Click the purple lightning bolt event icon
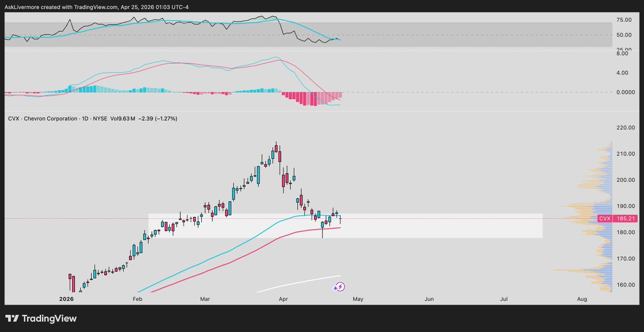Viewport: 644px width, 332px height. click(339, 287)
